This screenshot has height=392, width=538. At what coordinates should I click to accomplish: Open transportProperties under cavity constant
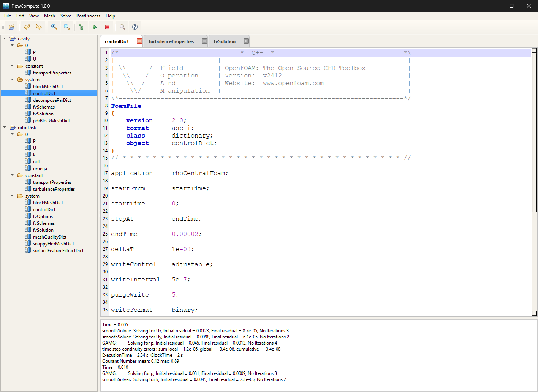pyautogui.click(x=52, y=73)
